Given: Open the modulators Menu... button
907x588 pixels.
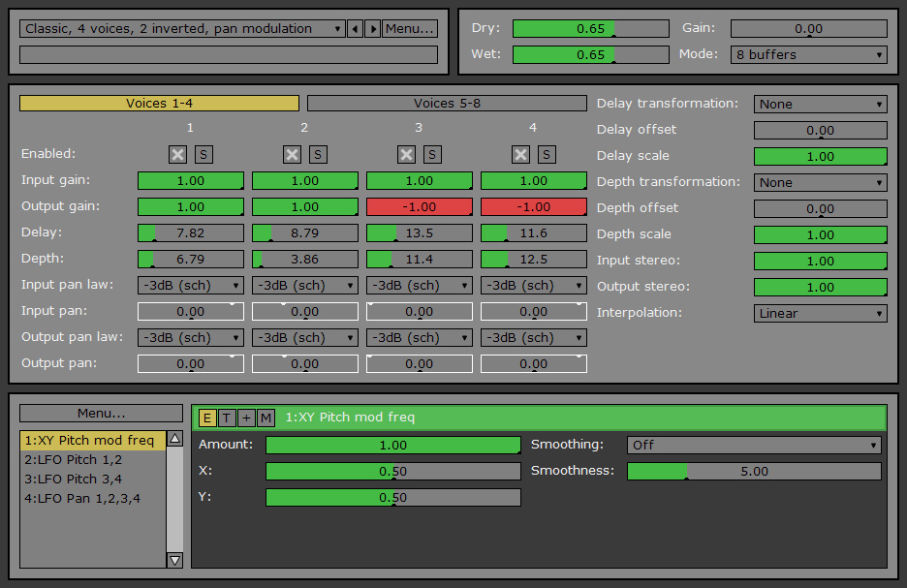Looking at the screenshot, I should 101,414.
